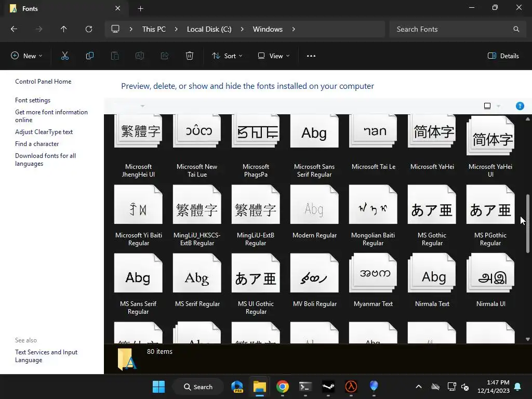The height and width of the screenshot is (399, 532).
Task: Go back with the left arrow
Action: click(x=14, y=29)
